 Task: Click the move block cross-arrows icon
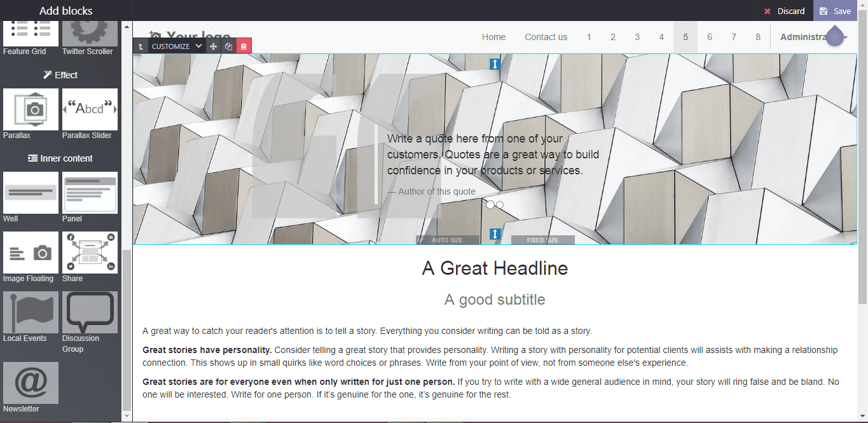[213, 46]
